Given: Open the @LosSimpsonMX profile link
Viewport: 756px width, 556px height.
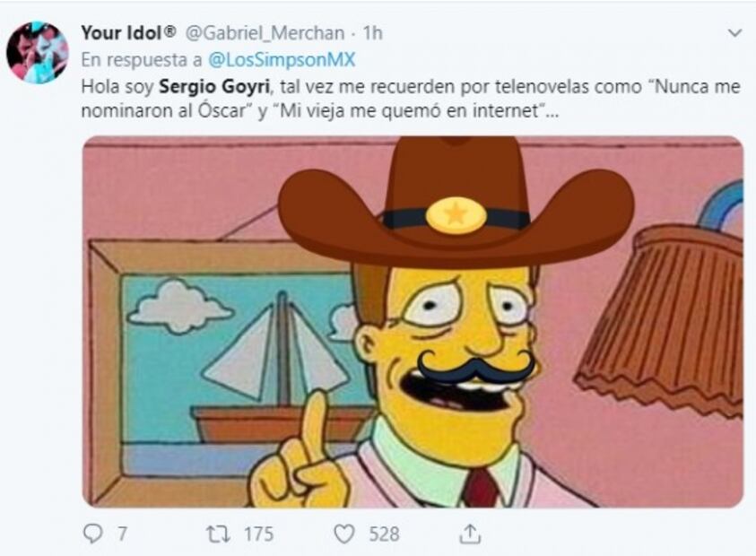Looking at the screenshot, I should [x=282, y=60].
